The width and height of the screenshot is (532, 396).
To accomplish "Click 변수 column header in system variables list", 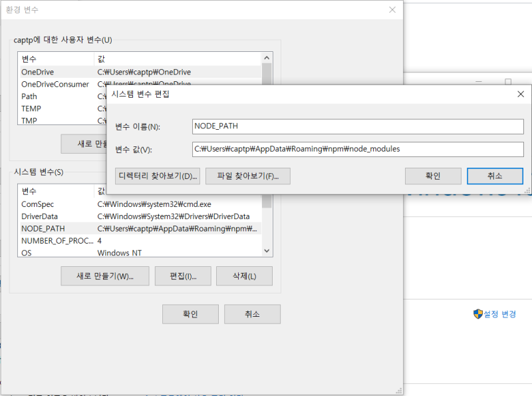I will tap(57, 191).
